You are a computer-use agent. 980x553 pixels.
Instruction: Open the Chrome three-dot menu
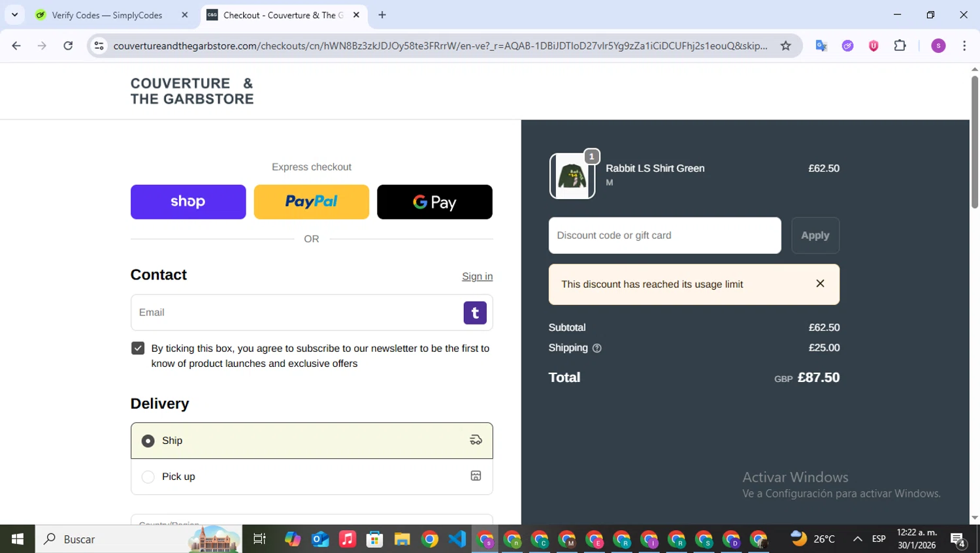[964, 46]
